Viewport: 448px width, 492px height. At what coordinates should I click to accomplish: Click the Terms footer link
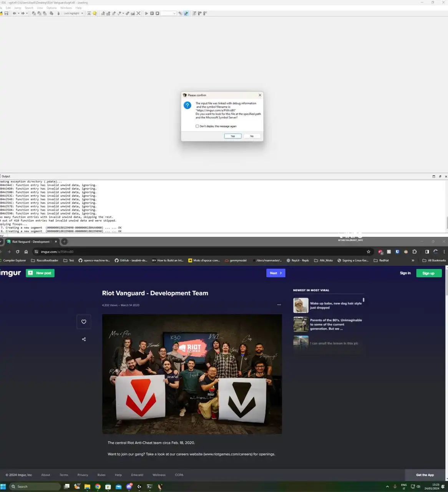[64, 475]
